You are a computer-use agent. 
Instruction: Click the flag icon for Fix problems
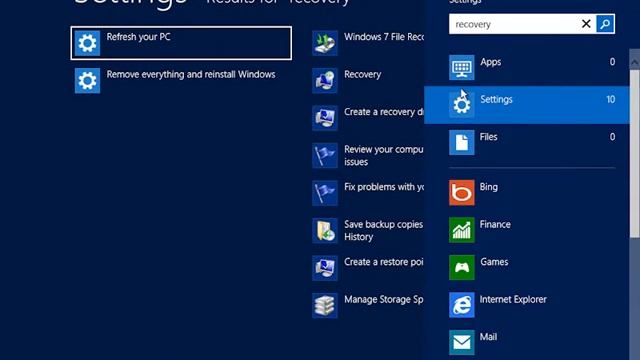pyautogui.click(x=325, y=193)
